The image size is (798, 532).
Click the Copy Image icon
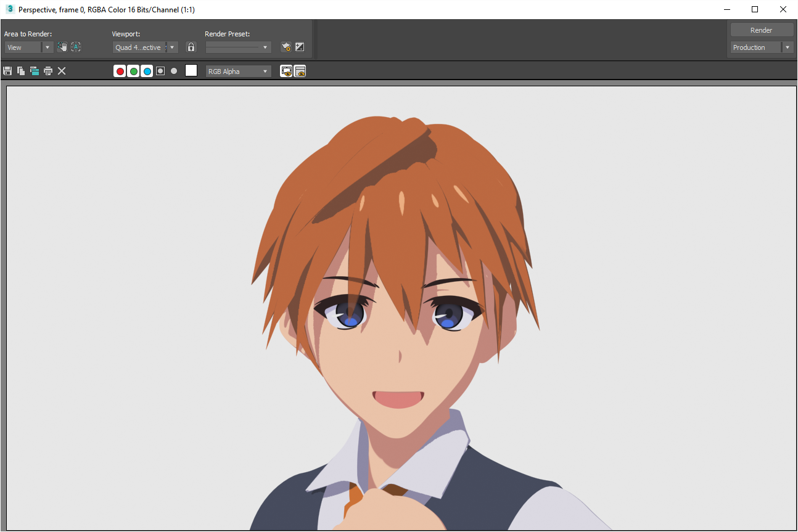coord(21,72)
